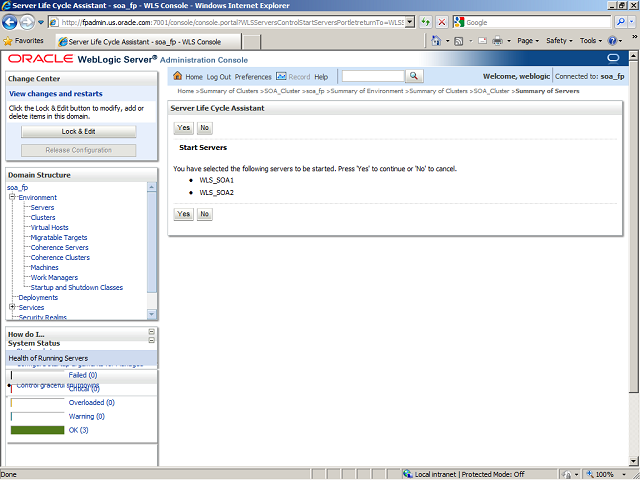Screen dimensions: 640x480
Task: Collapse the How do I panel
Action: point(151,331)
